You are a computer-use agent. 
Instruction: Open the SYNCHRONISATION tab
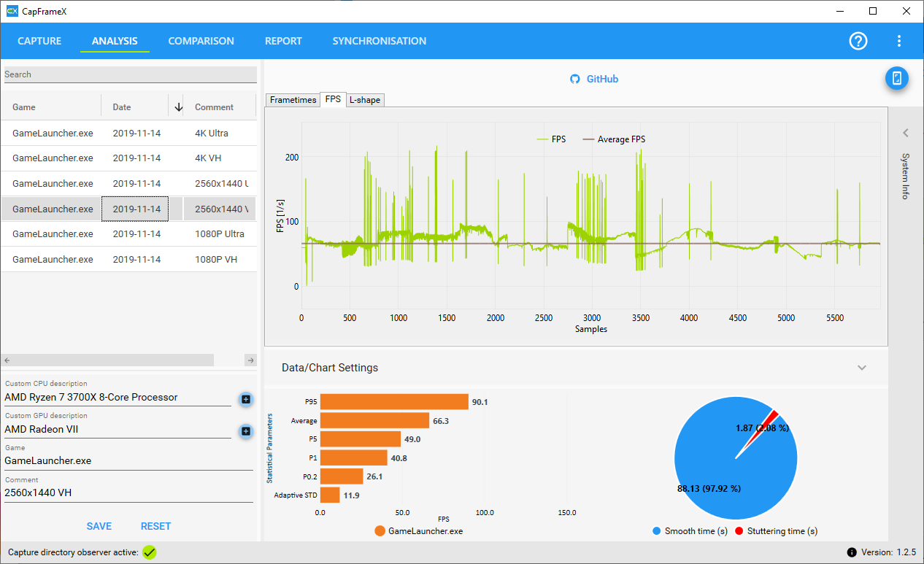coord(380,41)
